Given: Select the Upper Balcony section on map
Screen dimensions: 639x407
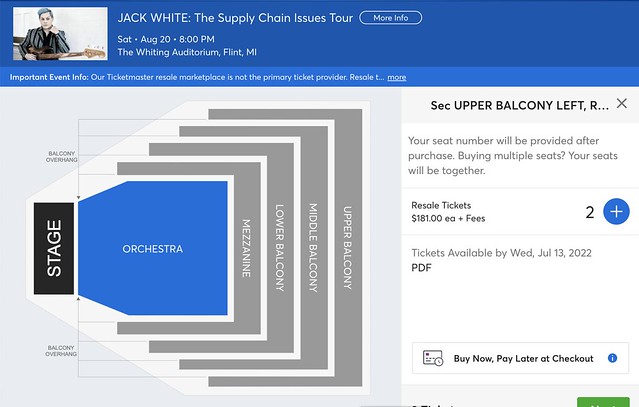Looking at the screenshot, I should point(348,248).
